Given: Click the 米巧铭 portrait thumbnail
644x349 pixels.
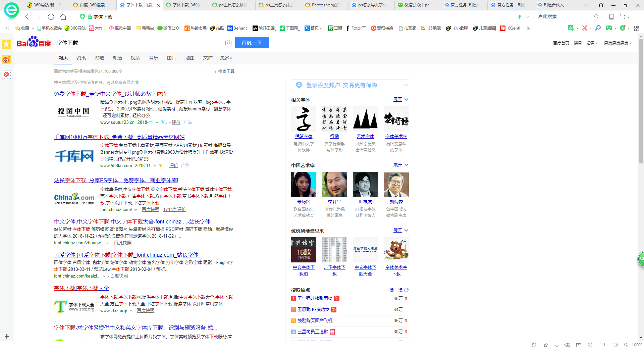Looking at the screenshot, I should click(x=304, y=185).
